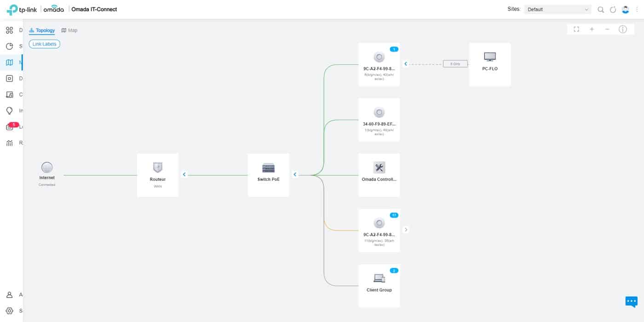Refresh with the circular reload icon
The height and width of the screenshot is (322, 644).
[x=613, y=9]
